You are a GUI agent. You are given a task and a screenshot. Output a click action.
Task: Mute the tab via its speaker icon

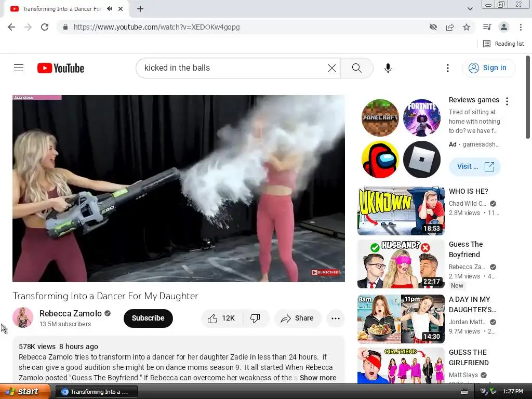coord(109,9)
